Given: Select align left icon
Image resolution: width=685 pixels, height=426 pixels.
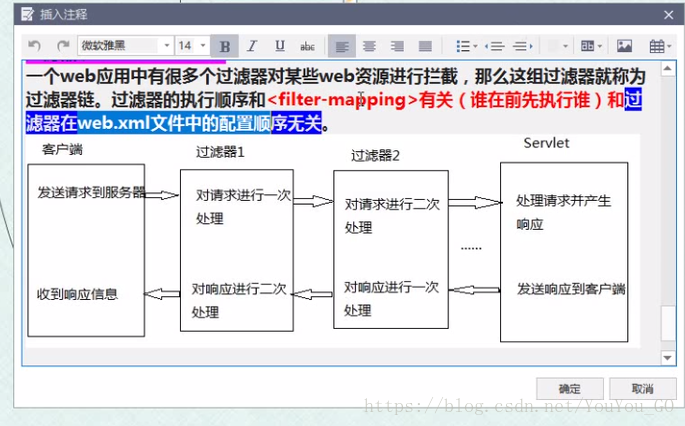Looking at the screenshot, I should point(342,46).
